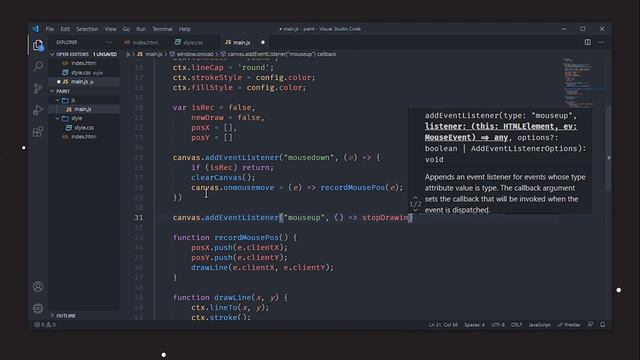This screenshot has width=640, height=360.
Task: Click the editor vertical scrollbar
Action: [x=609, y=148]
